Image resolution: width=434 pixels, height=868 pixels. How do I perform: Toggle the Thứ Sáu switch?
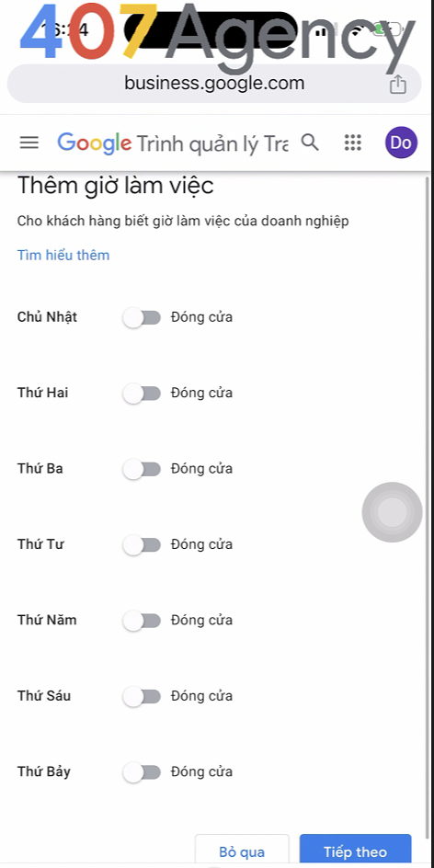point(142,696)
